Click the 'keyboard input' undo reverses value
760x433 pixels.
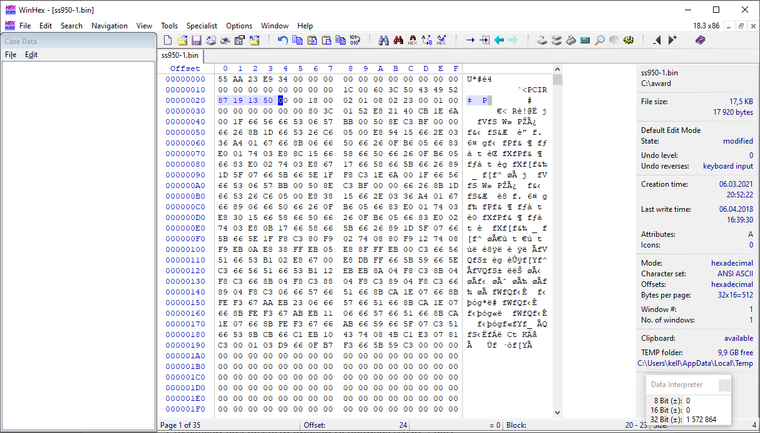pos(728,166)
